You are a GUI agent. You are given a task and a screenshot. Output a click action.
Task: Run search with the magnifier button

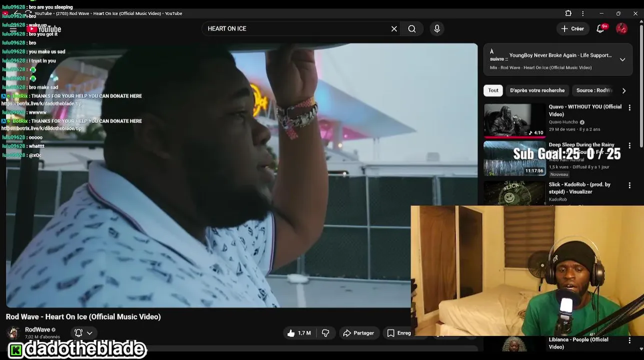[412, 28]
